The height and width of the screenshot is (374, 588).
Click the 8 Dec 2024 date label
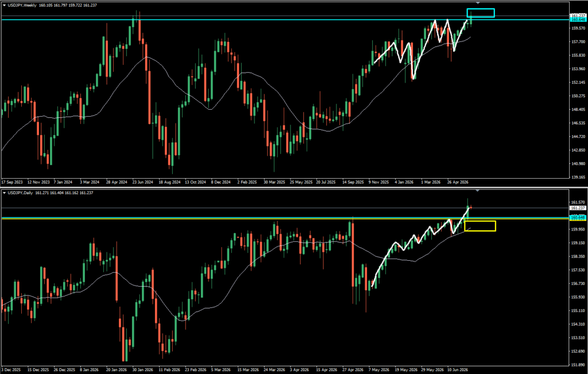220,182
